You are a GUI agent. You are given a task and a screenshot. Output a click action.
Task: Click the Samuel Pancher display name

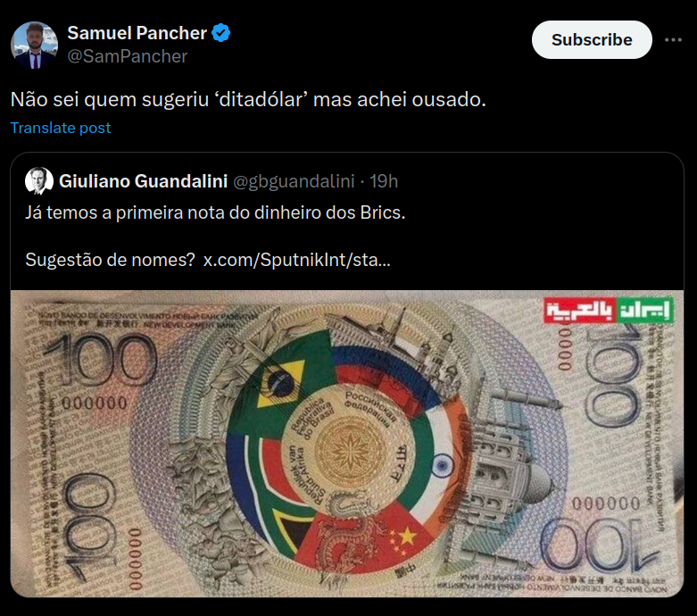137,33
